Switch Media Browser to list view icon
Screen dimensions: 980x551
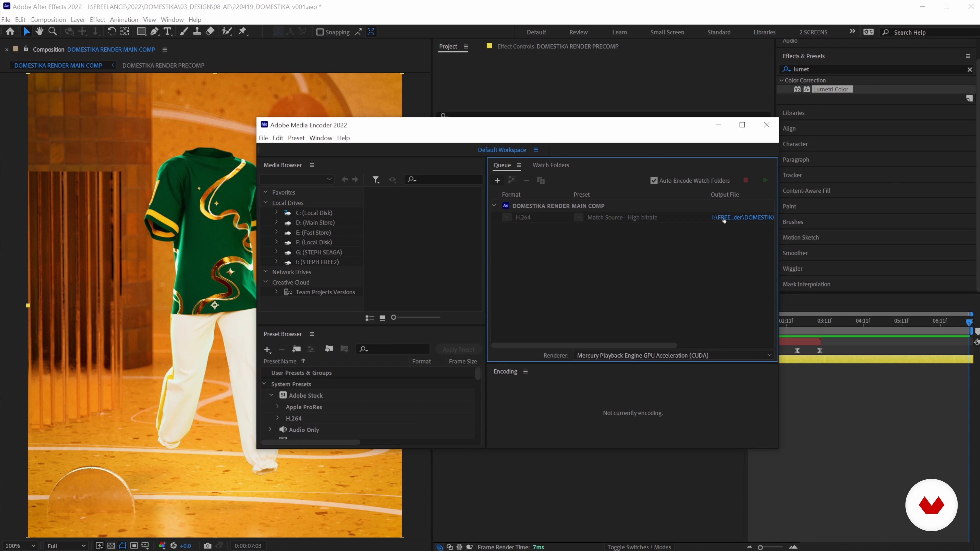pos(369,318)
